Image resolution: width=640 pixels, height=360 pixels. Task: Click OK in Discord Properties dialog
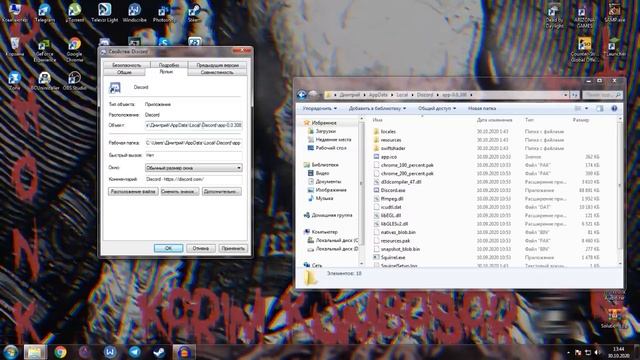point(168,248)
